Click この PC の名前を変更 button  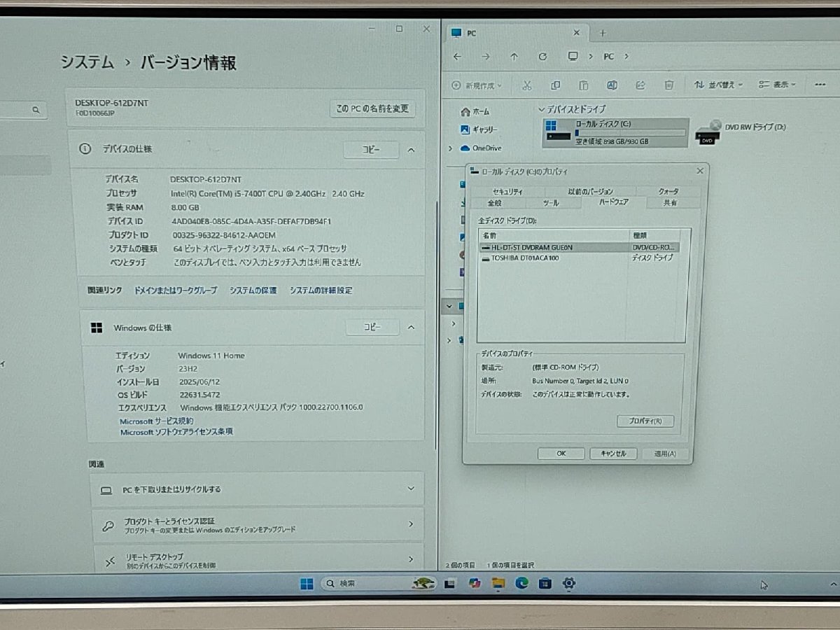pos(372,109)
